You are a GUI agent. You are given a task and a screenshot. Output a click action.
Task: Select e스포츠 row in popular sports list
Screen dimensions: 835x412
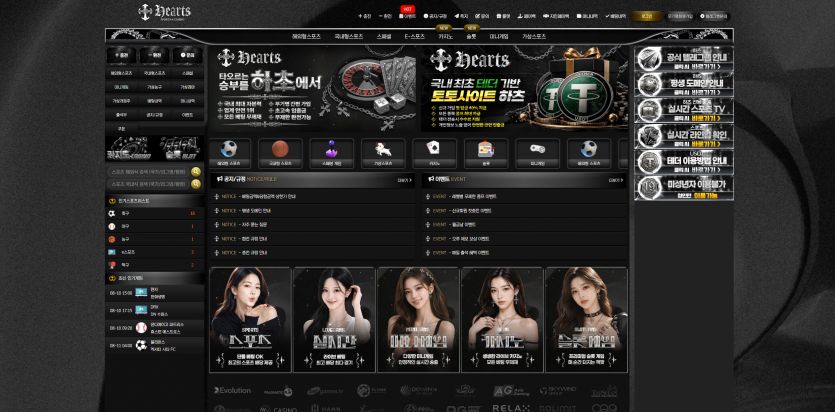point(154,252)
